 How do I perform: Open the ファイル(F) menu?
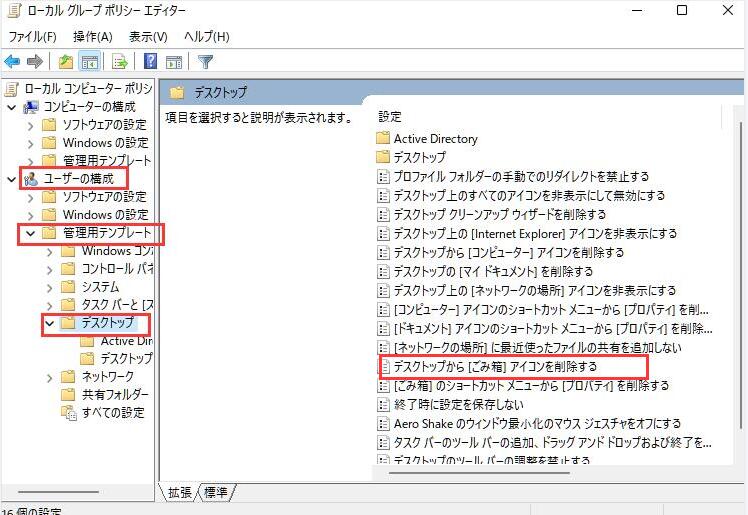[32, 36]
